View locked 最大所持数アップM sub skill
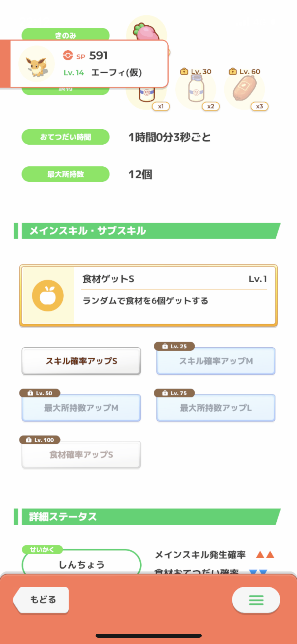 pos(81,408)
